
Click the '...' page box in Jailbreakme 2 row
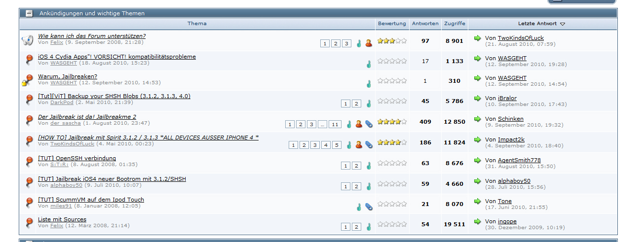[322, 124]
